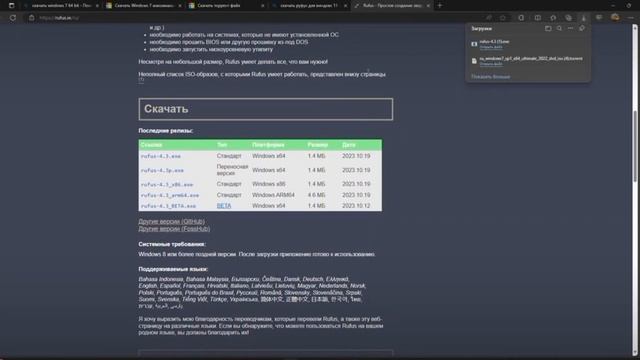
Task: Open the split screen icon
Action: (x=538, y=18)
